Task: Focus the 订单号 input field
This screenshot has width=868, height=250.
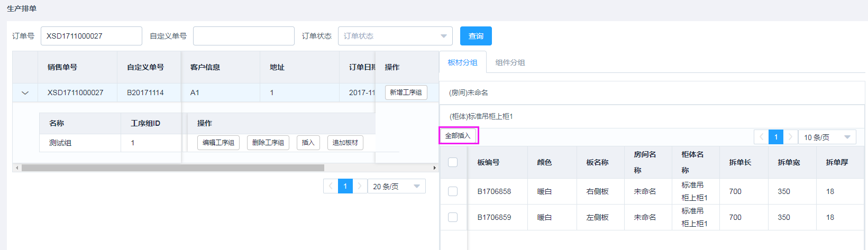Action: pyautogui.click(x=92, y=36)
